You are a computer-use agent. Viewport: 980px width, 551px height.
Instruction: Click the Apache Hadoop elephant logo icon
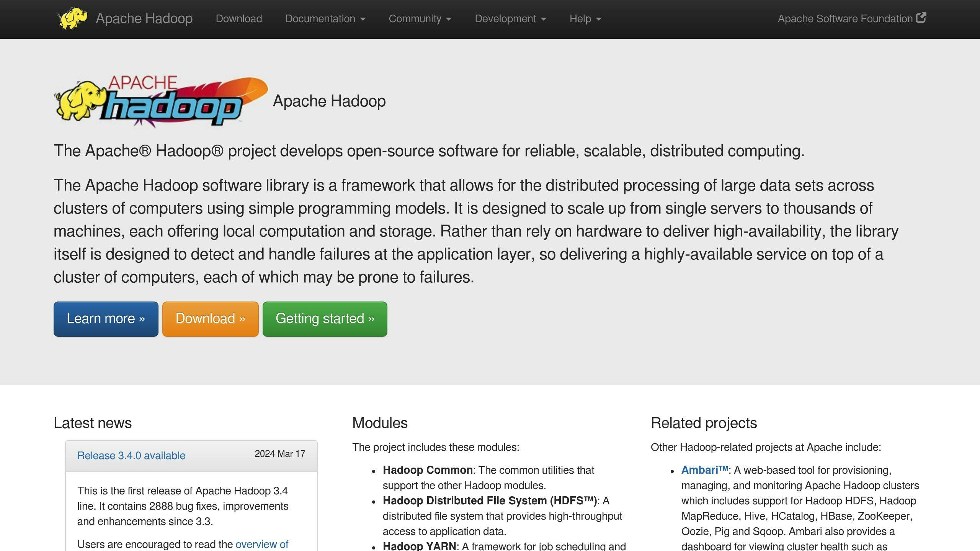pos(71,18)
